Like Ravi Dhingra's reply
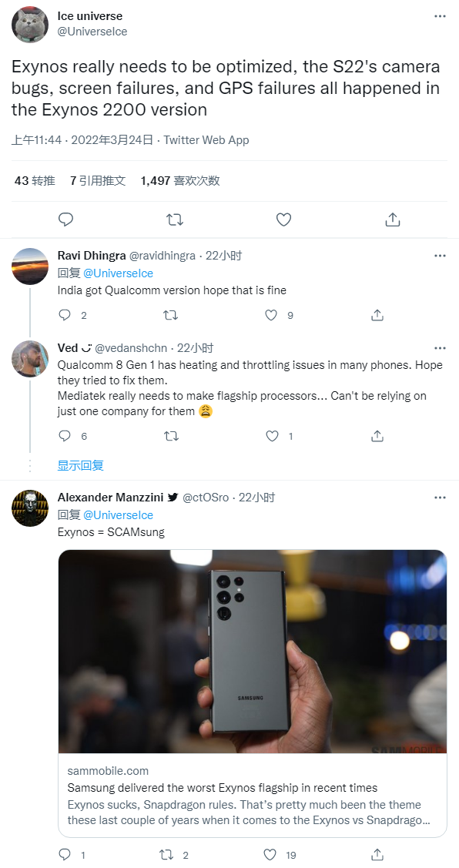The image size is (459, 868). (x=271, y=315)
